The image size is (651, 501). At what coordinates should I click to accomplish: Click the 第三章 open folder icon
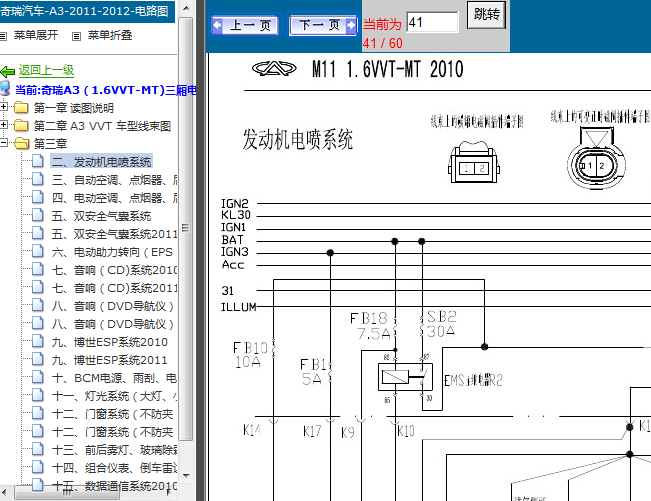[21, 144]
